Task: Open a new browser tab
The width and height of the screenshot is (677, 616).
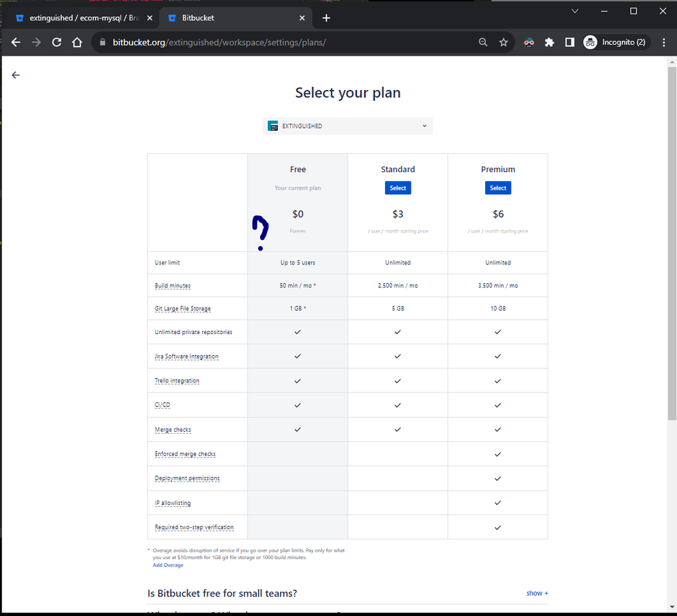Action: pos(327,18)
